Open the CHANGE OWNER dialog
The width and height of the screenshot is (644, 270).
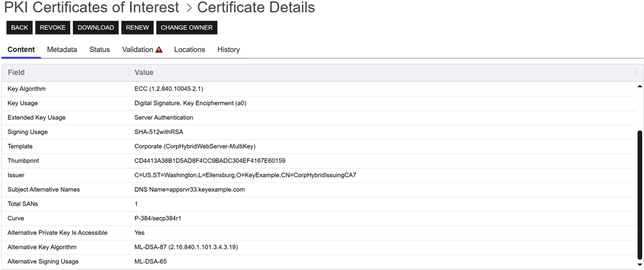point(186,28)
